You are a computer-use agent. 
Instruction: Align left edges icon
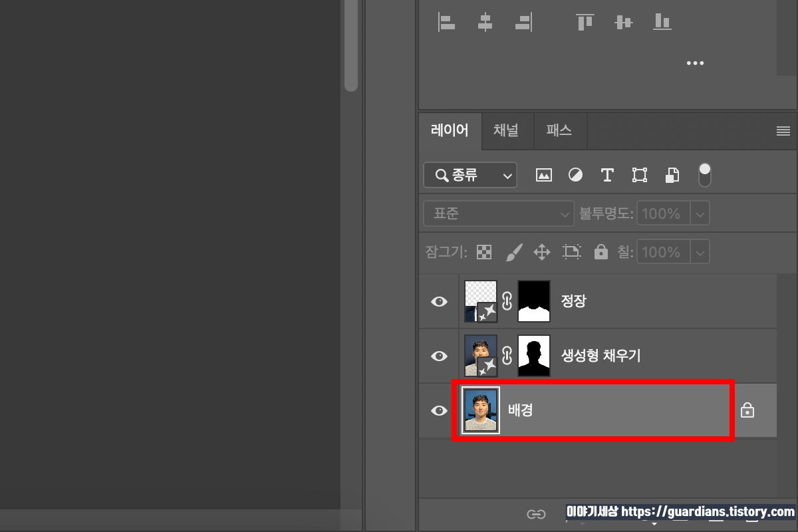click(x=446, y=22)
